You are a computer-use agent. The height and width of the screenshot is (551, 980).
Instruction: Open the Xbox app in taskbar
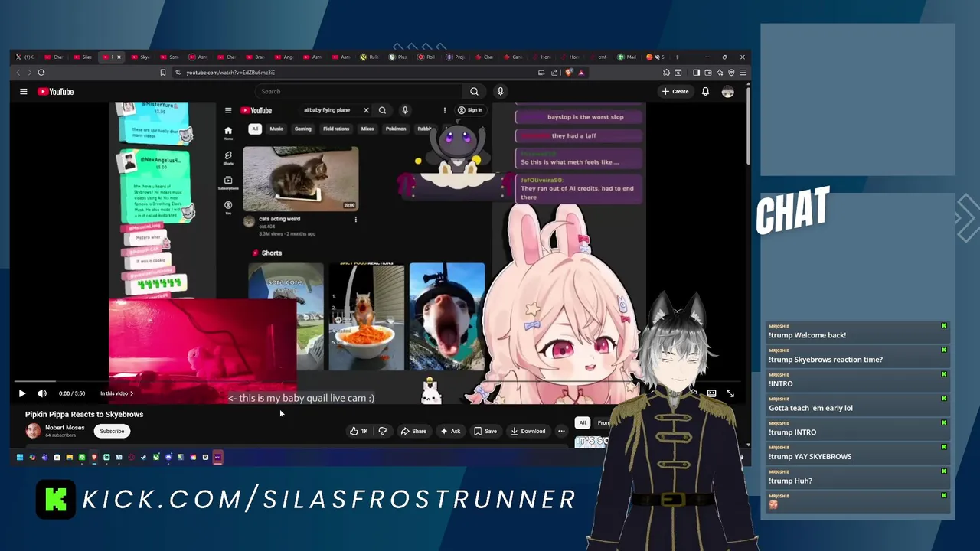tap(156, 457)
